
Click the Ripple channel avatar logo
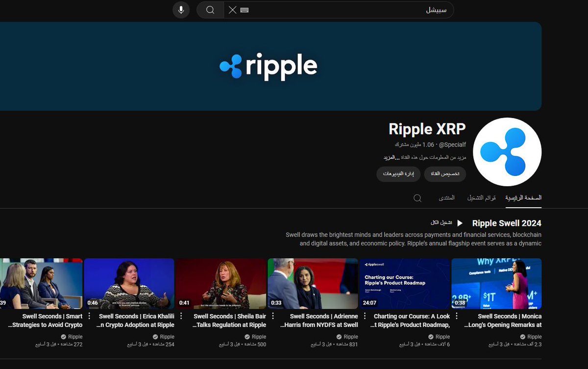tap(507, 152)
